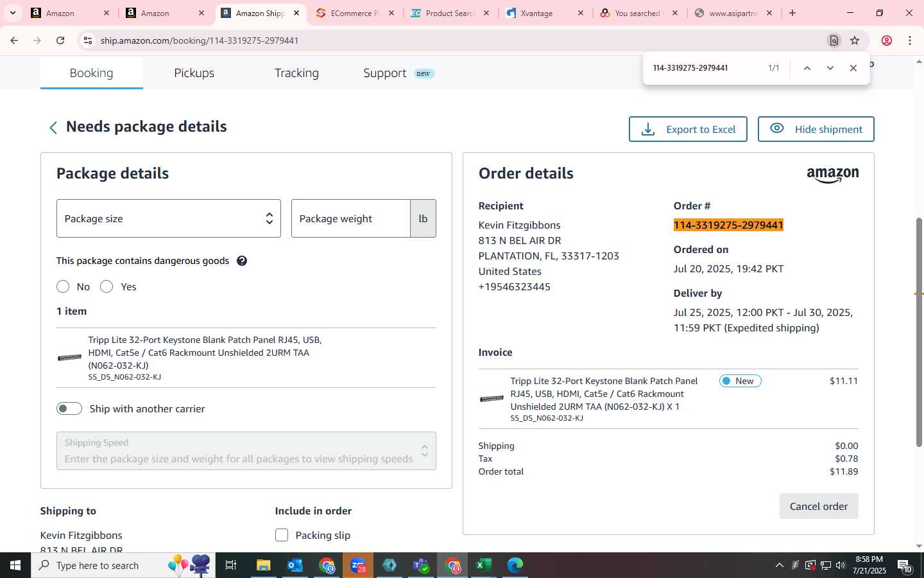Click the Amazon logo in Order details
This screenshot has width=924, height=578.
(x=833, y=175)
